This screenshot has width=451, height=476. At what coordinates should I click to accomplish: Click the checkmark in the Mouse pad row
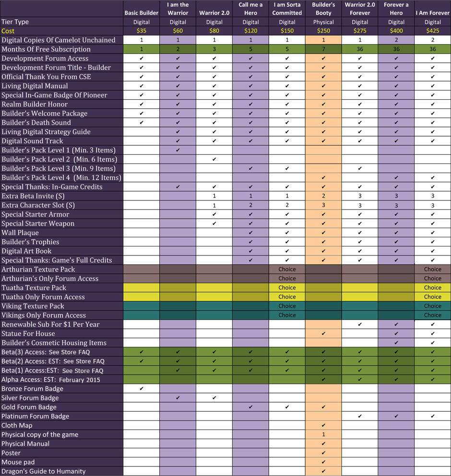click(323, 462)
